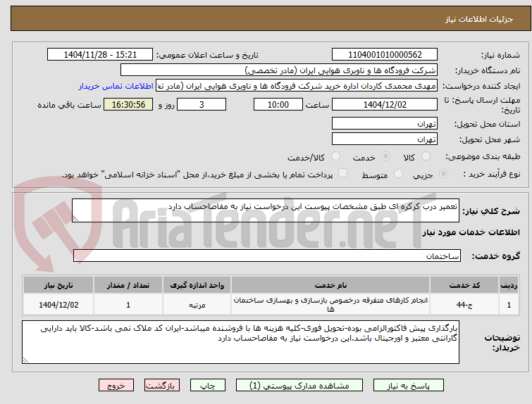Click the بازگشت back button
The image size is (532, 404).
click(162, 386)
